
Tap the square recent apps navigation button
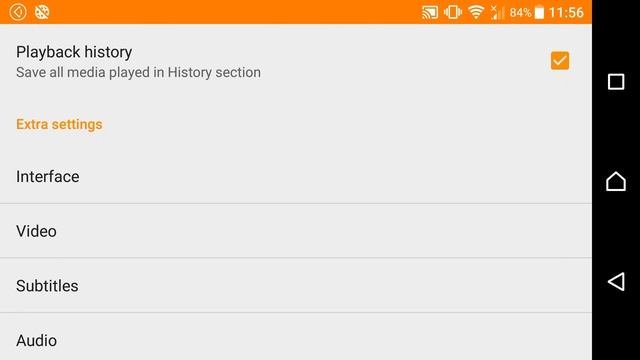616,82
